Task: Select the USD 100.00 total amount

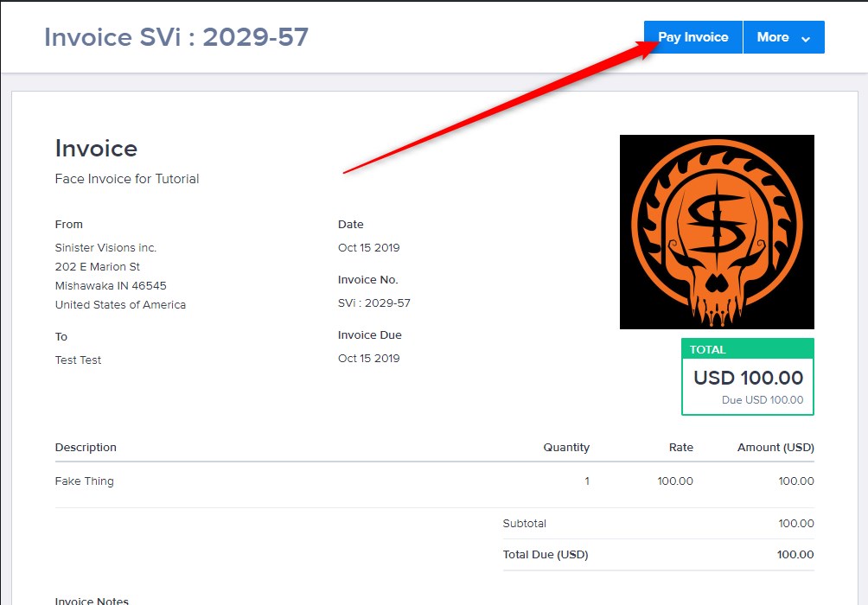Action: tap(748, 378)
